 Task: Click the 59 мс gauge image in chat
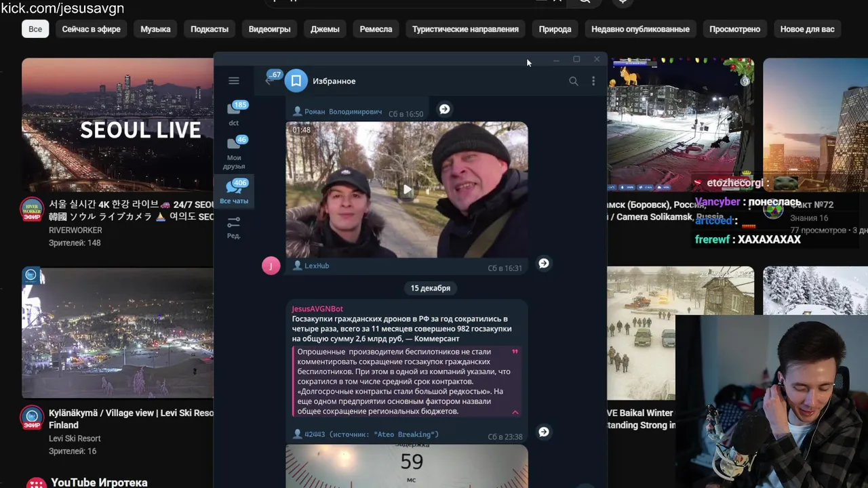click(407, 466)
